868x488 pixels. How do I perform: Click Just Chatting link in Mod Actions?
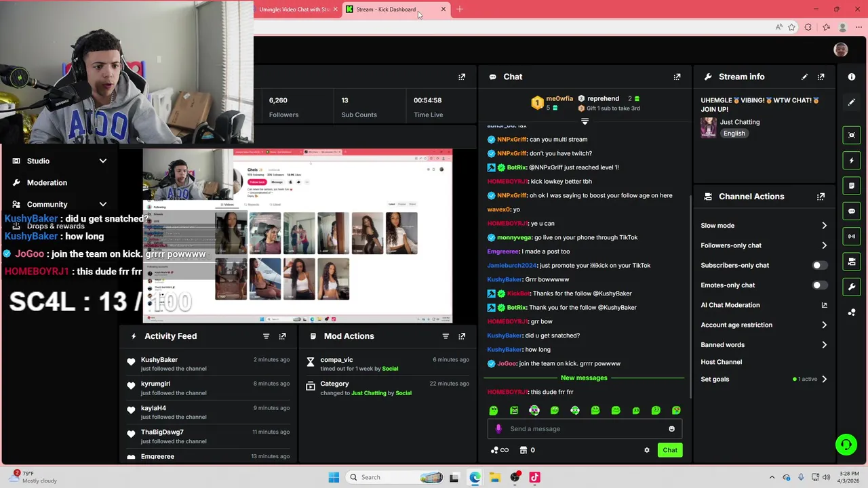[x=368, y=393]
